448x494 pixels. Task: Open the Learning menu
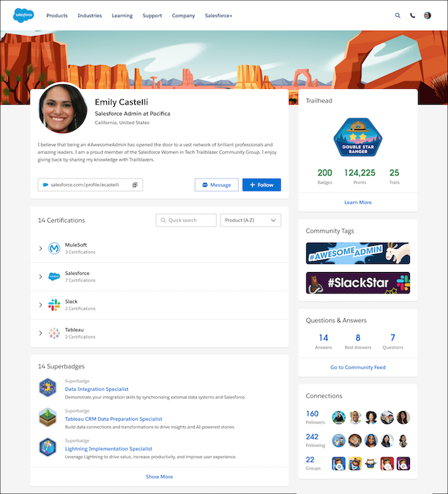(x=122, y=16)
